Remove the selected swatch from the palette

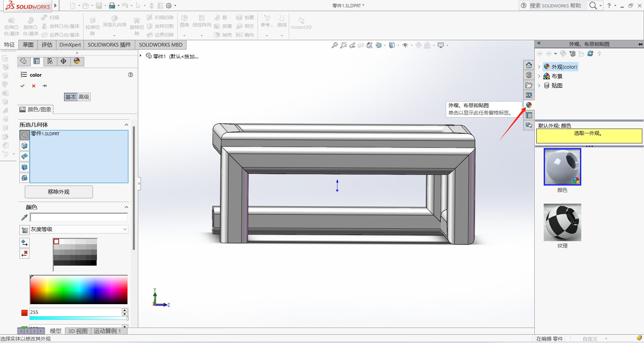[x=24, y=254]
